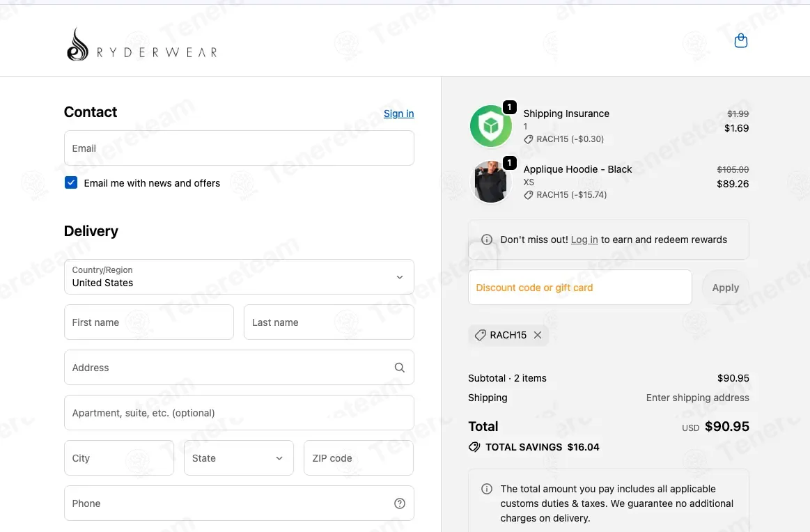The height and width of the screenshot is (532, 810).
Task: Focus the City input field
Action: pos(119,457)
